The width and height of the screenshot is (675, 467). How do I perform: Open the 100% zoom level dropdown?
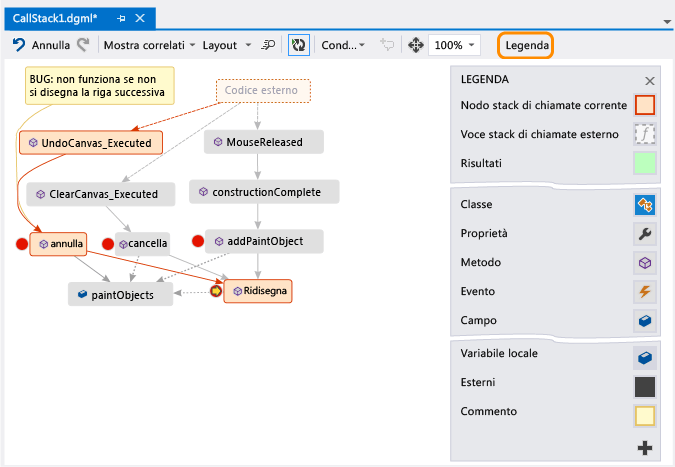pyautogui.click(x=456, y=46)
